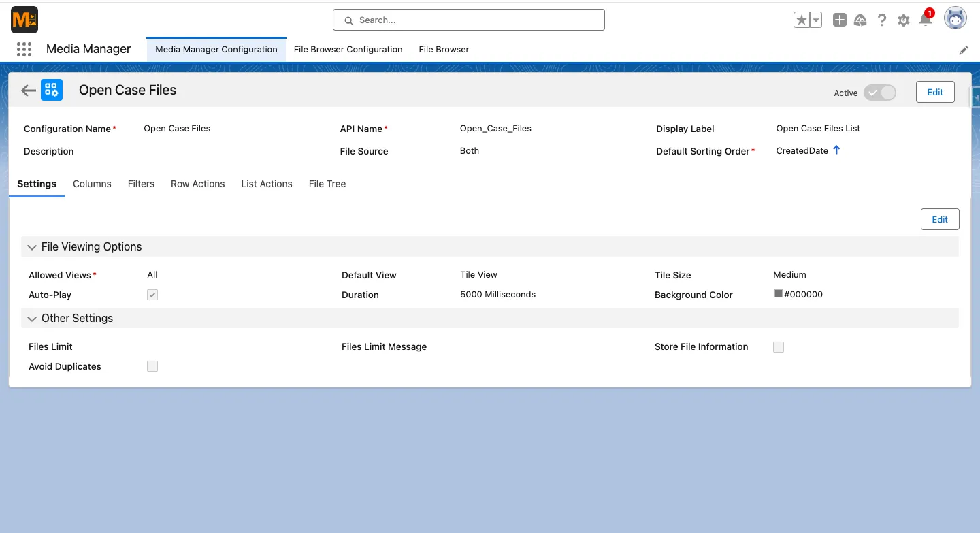The image size is (980, 533).
Task: Click inside the Search field
Action: tap(468, 20)
